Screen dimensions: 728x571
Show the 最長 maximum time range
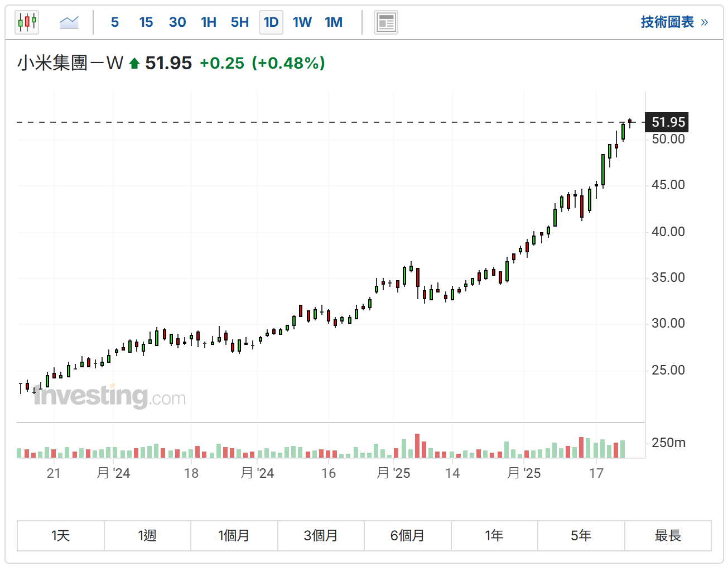(668, 536)
